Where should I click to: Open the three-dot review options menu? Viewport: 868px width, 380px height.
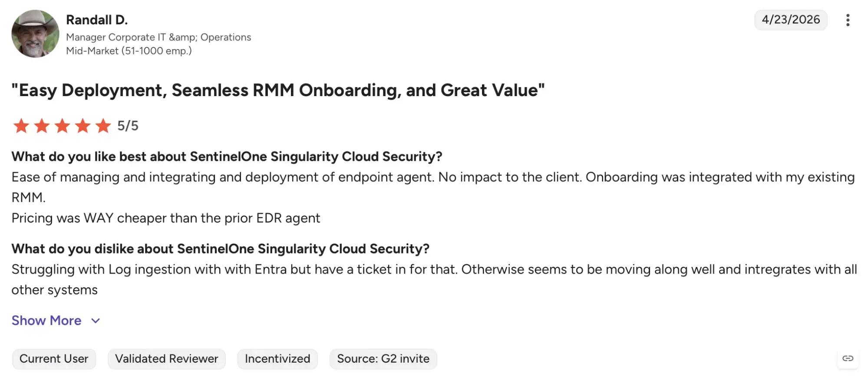click(848, 20)
